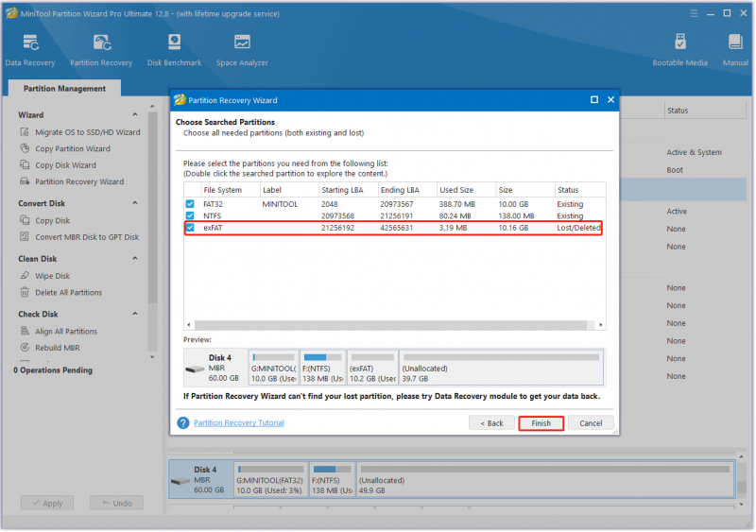
Task: Click the blue help question mark icon
Action: point(183,423)
